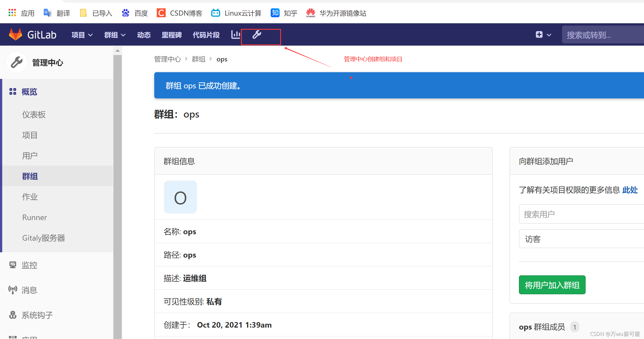Open the 群组 dropdown in navbar

point(115,35)
